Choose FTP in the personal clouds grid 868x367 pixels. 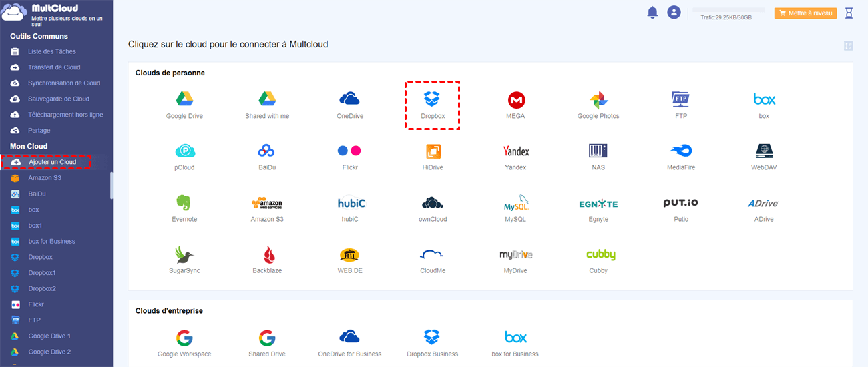coord(681,105)
